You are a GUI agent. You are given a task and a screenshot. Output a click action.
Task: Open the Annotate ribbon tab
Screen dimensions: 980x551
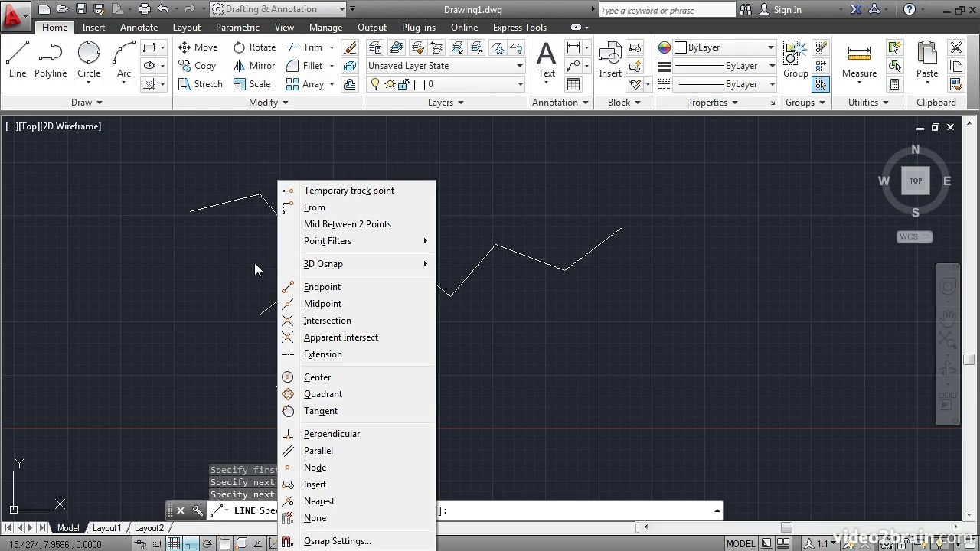coord(139,28)
